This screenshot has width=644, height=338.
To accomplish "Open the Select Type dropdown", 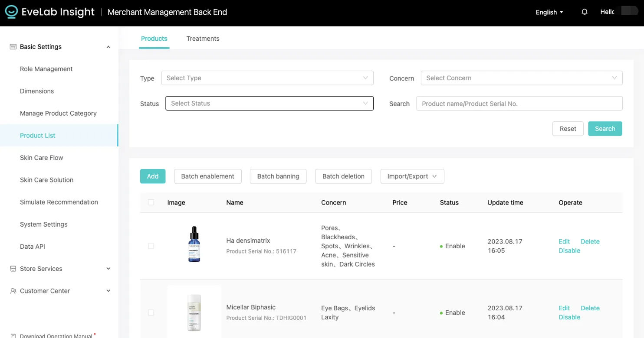I will (267, 78).
